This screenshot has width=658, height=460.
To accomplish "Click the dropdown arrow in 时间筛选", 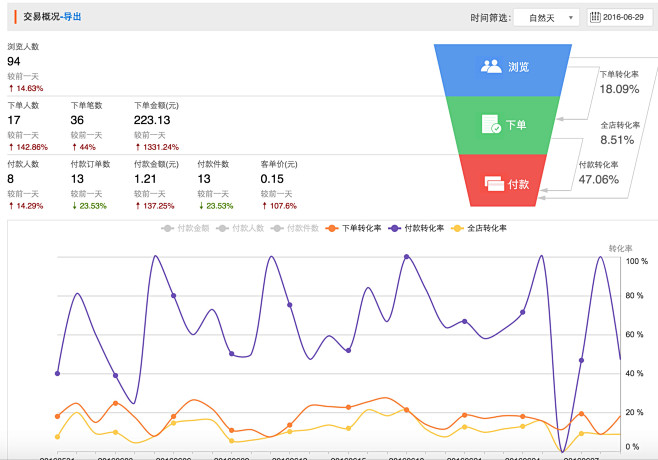I will tap(570, 18).
